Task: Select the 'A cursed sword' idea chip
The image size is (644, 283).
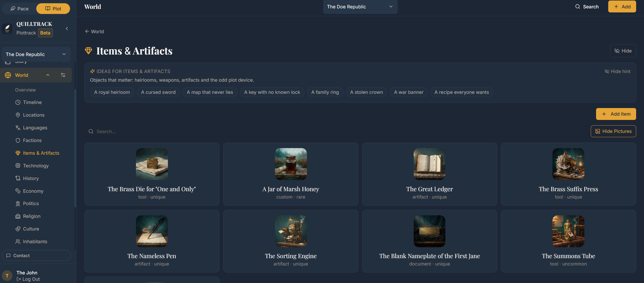Action: tap(158, 92)
